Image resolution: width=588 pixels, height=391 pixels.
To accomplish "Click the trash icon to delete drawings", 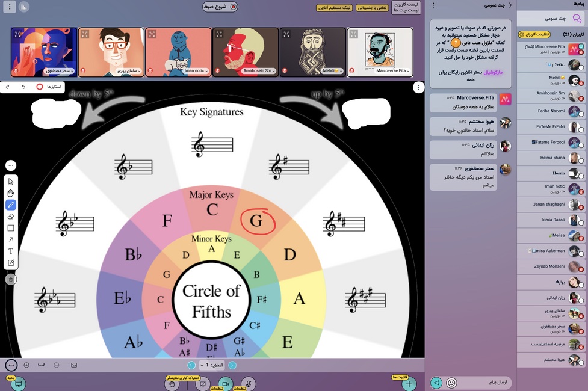I will pyautogui.click(x=11, y=279).
